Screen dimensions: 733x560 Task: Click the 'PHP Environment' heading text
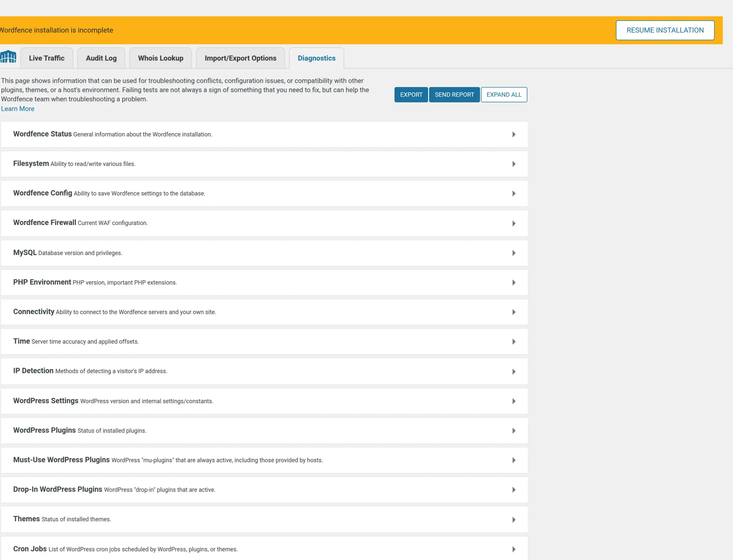point(42,282)
